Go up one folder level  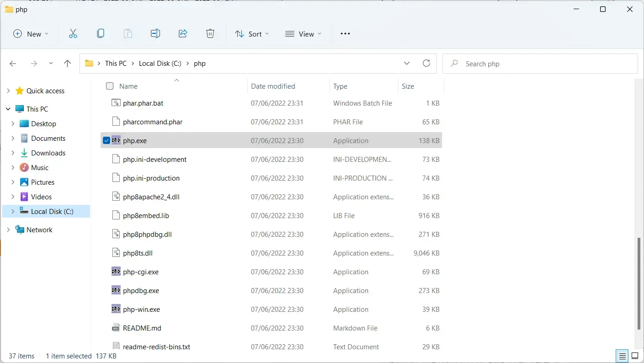point(68,64)
